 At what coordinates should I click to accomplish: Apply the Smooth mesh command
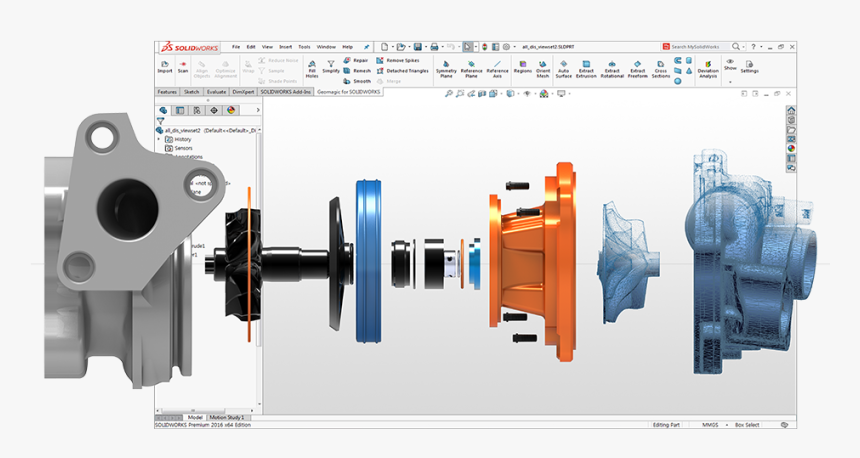pos(357,81)
